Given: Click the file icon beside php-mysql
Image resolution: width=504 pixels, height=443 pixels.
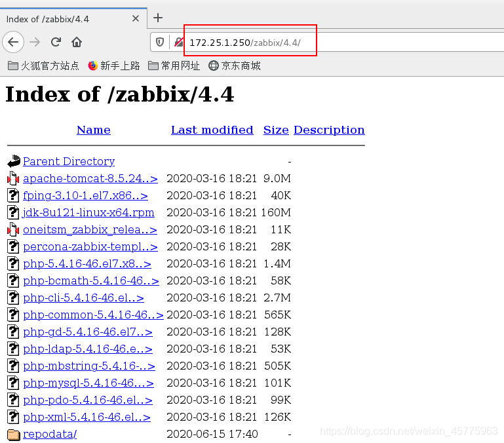Looking at the screenshot, I should point(13,383).
